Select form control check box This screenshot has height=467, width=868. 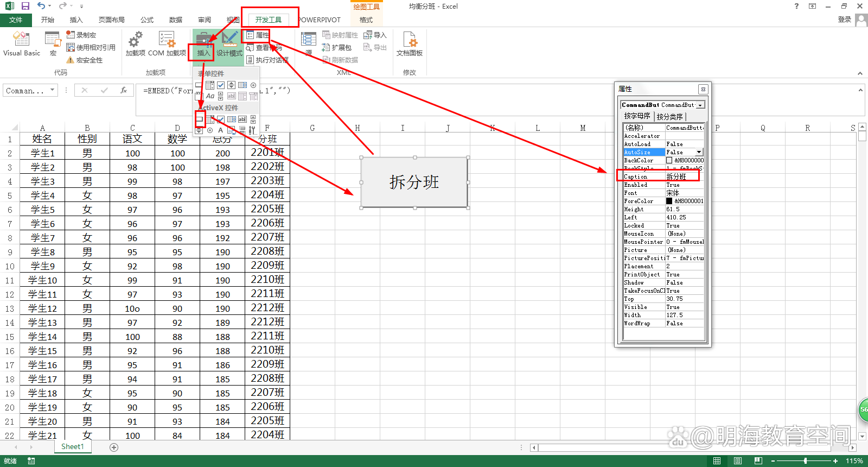click(x=221, y=85)
